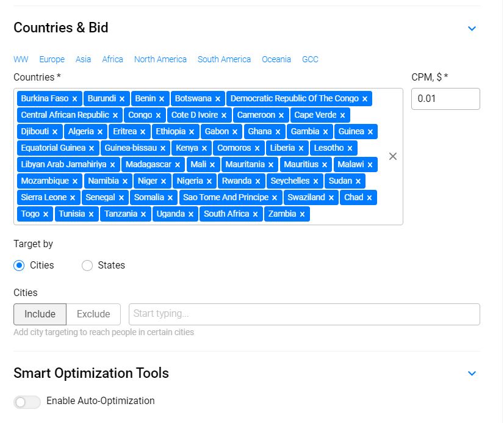Switch to Include cities mode
The height and width of the screenshot is (423, 504).
click(40, 314)
